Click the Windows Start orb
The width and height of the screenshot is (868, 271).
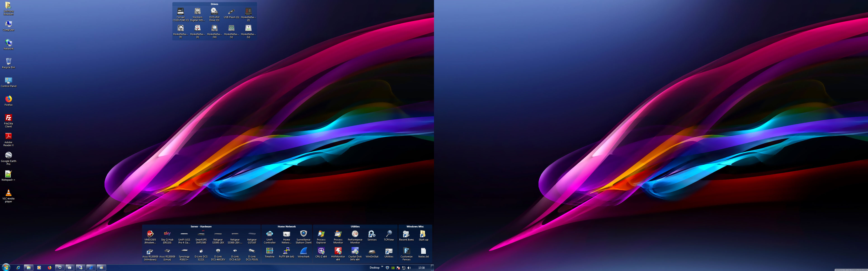tap(6, 268)
